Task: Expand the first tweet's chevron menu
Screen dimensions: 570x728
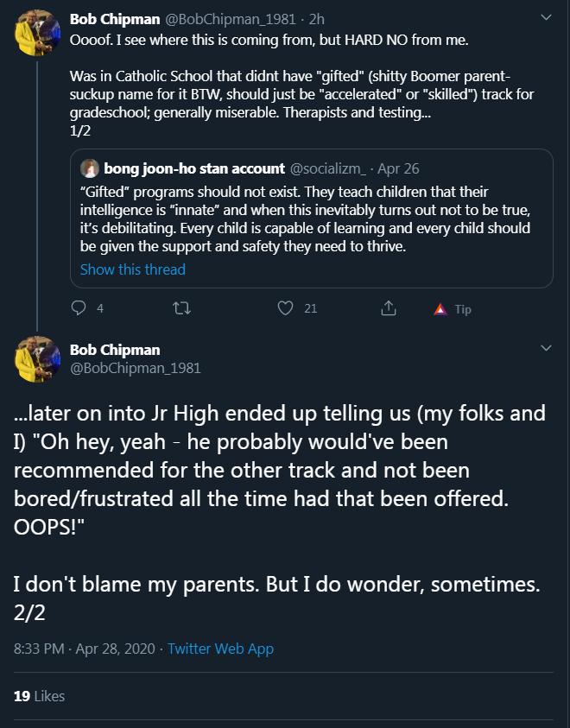Action: [x=547, y=17]
